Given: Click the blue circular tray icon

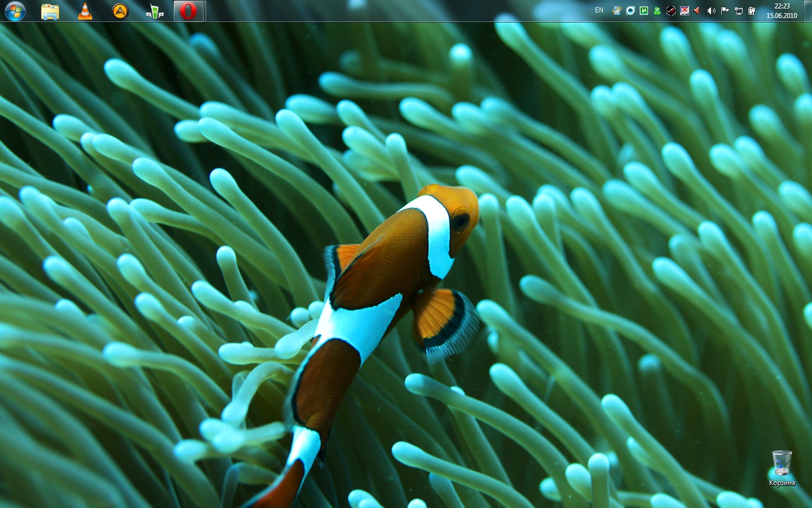Looking at the screenshot, I should pyautogui.click(x=630, y=11).
